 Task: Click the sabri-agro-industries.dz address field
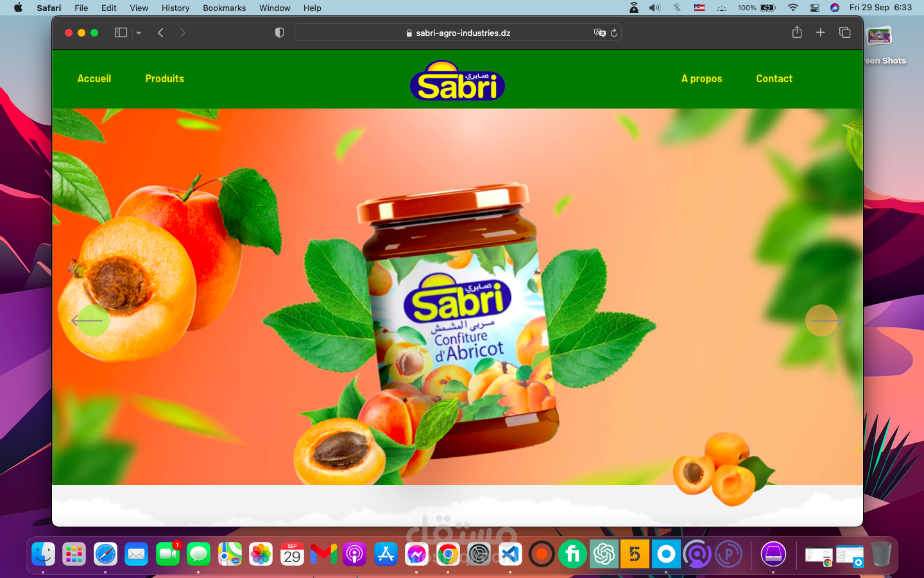[x=458, y=33]
